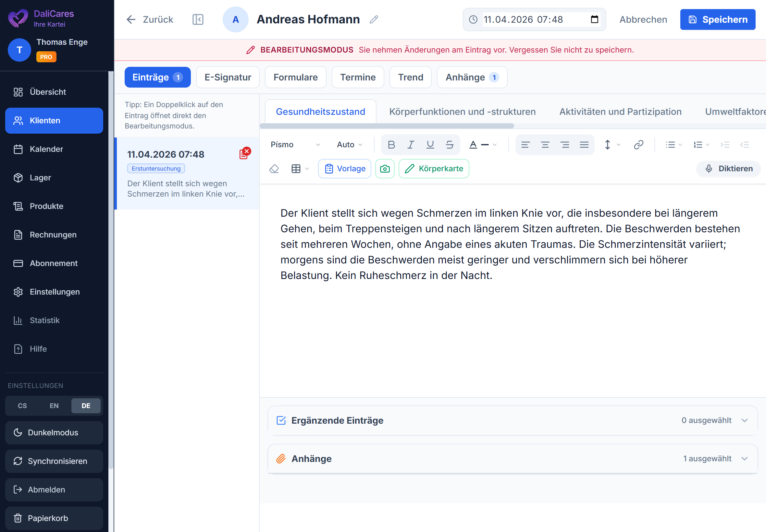Click the camera photo icon
Image resolution: width=766 pixels, height=532 pixels.
[x=385, y=169]
